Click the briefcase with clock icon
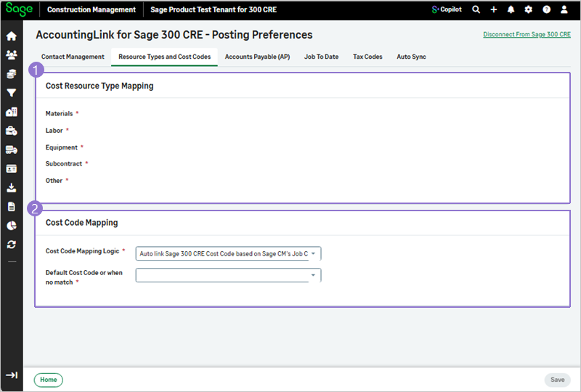This screenshot has height=392, width=581. coord(12,131)
